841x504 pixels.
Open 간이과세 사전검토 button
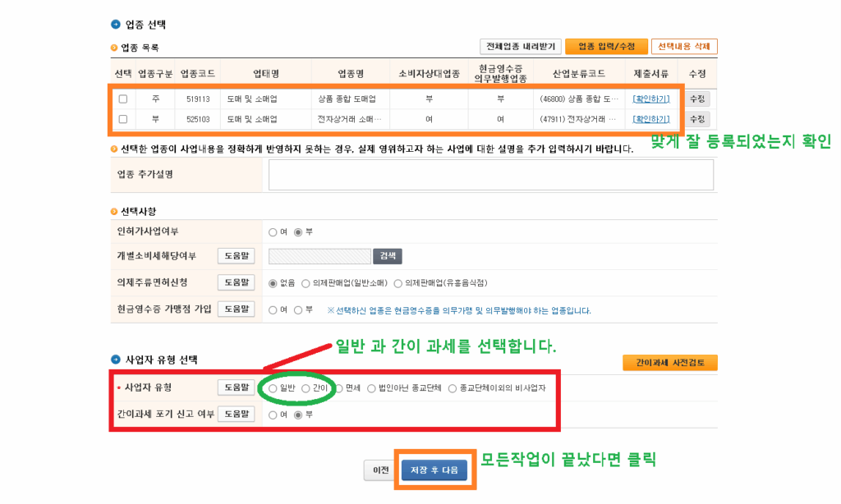coord(670,363)
